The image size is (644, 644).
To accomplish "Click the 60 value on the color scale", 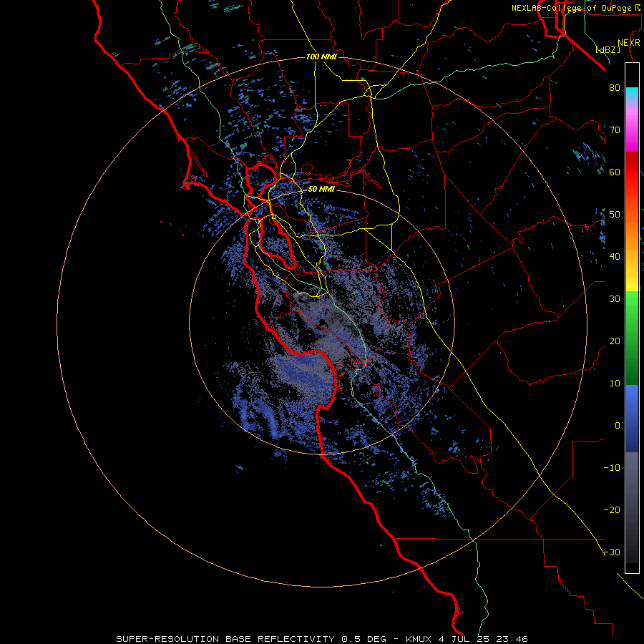I will [x=615, y=172].
